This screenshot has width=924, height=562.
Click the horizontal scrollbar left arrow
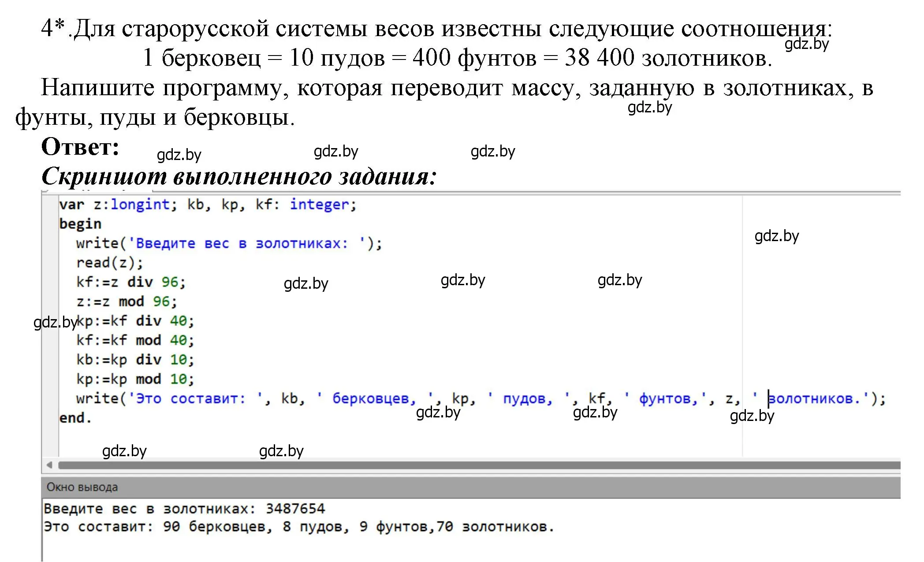(49, 465)
